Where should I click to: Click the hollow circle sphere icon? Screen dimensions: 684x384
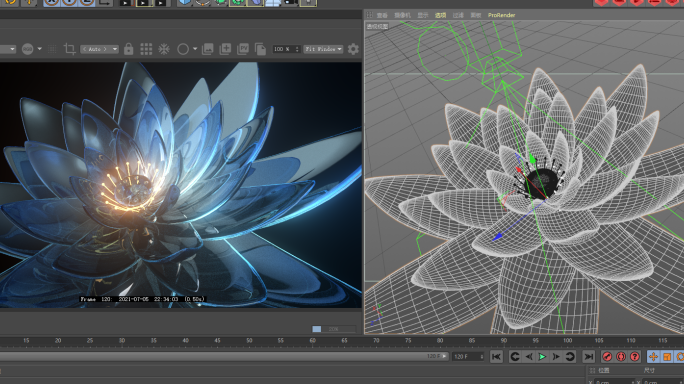click(x=183, y=49)
